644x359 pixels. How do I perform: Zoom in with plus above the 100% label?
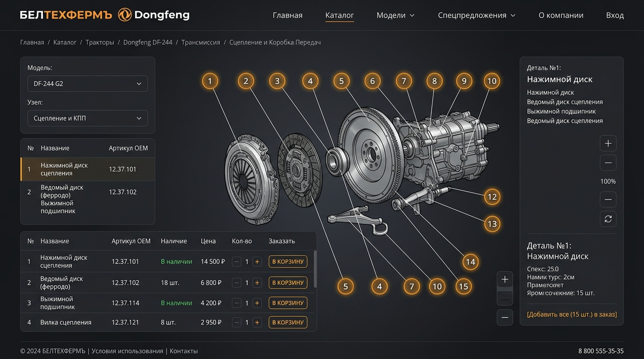pyautogui.click(x=608, y=143)
